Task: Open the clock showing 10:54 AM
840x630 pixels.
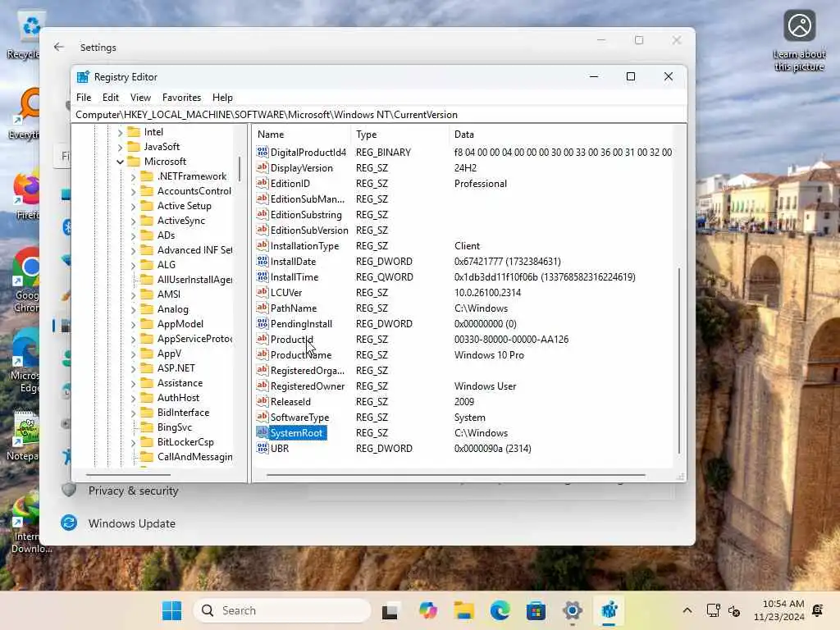Action: 779,610
